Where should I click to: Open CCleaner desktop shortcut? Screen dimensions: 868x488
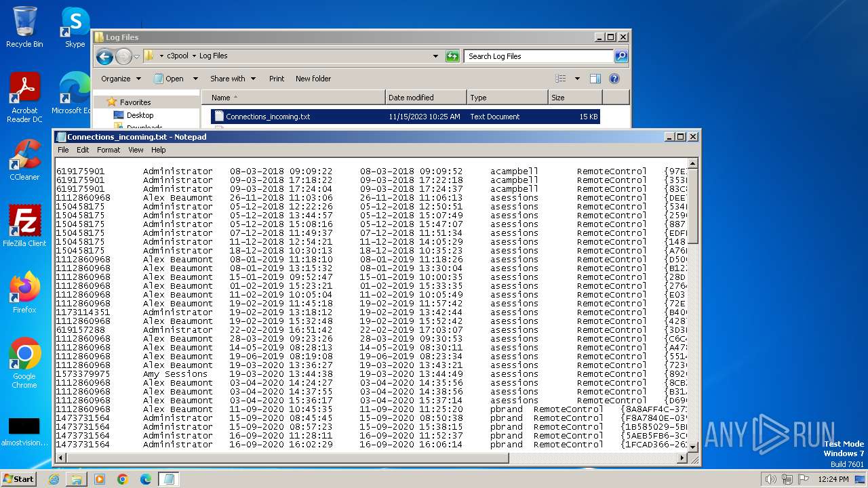coord(24,160)
